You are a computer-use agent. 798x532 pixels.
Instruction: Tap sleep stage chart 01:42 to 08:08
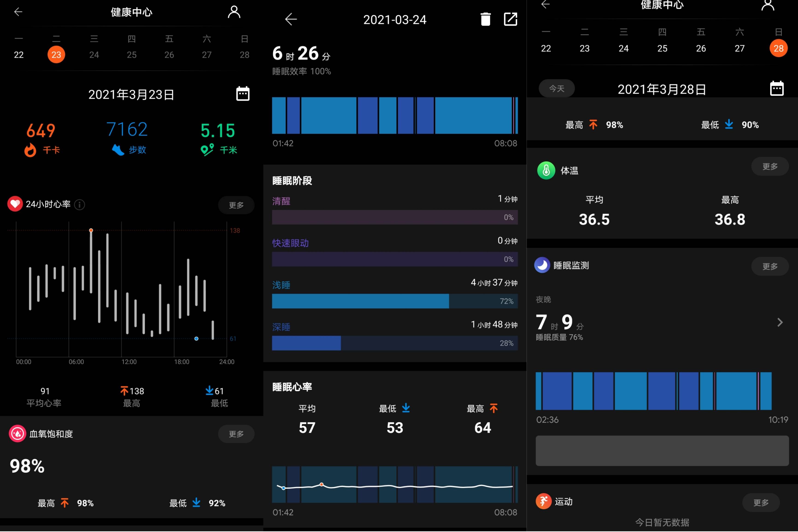coord(395,115)
